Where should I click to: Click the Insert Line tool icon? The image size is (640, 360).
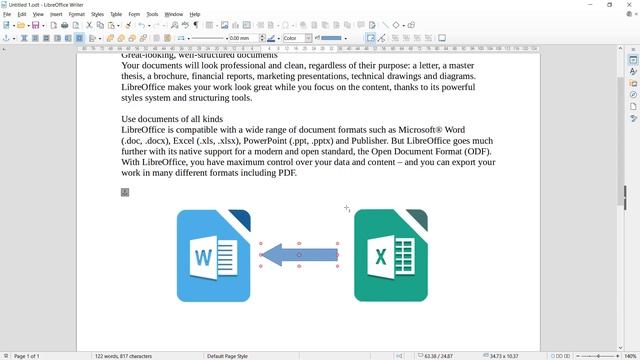point(385,25)
